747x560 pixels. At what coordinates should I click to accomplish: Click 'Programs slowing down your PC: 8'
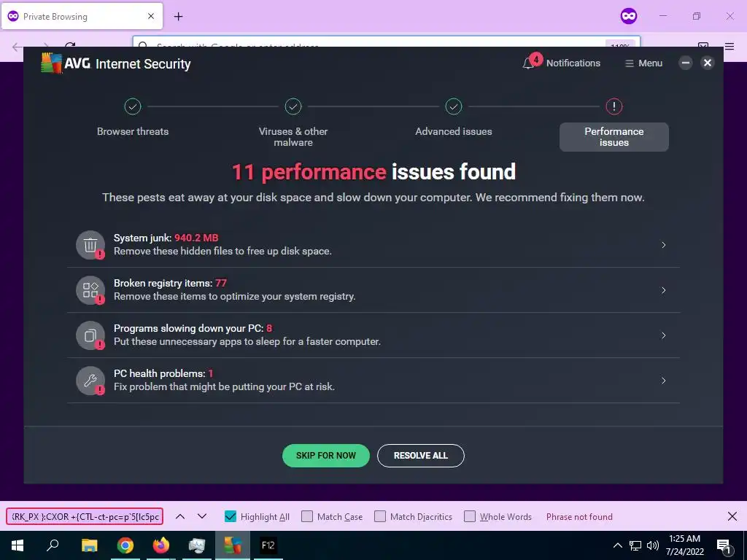193,328
